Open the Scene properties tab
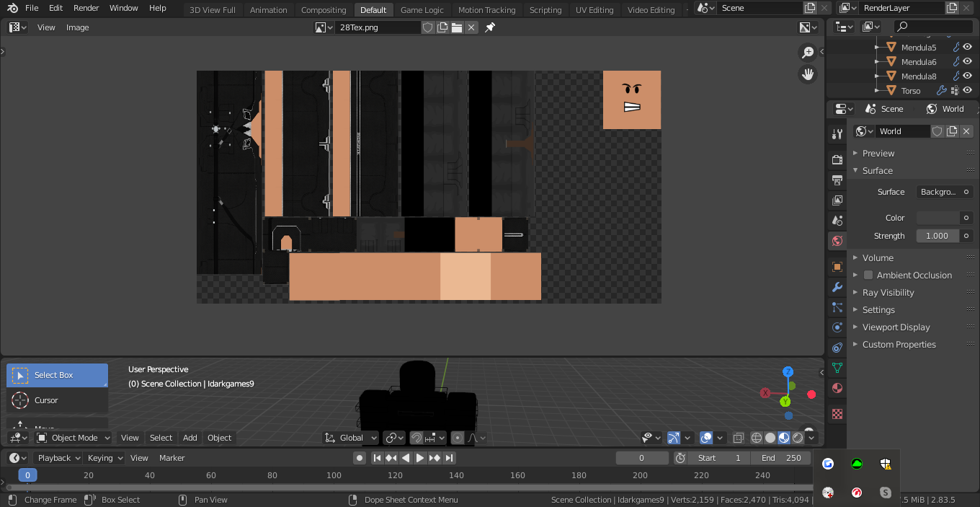Image resolution: width=980 pixels, height=507 pixels. 837,220
